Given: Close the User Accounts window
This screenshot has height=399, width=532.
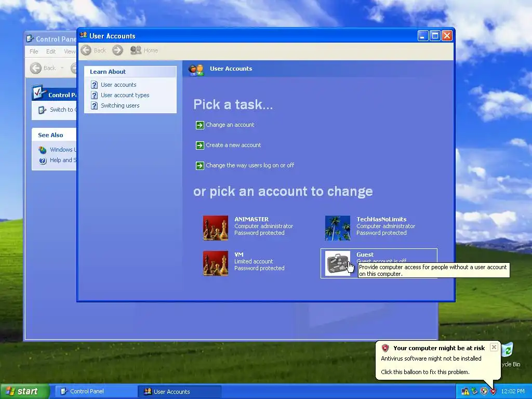Looking at the screenshot, I should pyautogui.click(x=447, y=36).
